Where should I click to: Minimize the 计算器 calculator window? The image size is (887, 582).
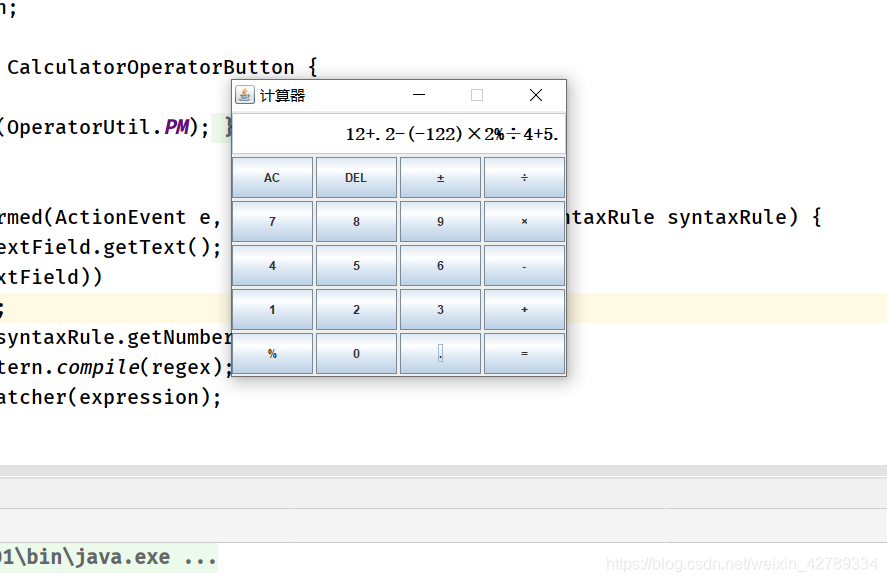coord(419,95)
